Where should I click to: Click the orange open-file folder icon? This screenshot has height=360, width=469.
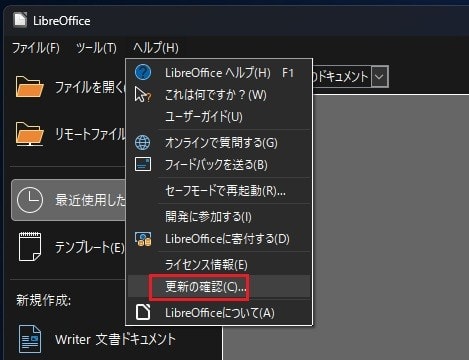point(30,87)
